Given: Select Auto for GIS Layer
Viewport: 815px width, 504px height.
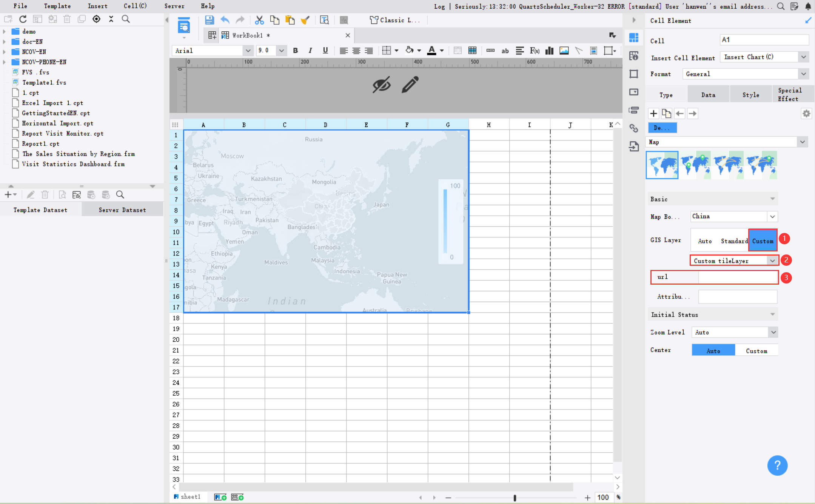Looking at the screenshot, I should 705,241.
